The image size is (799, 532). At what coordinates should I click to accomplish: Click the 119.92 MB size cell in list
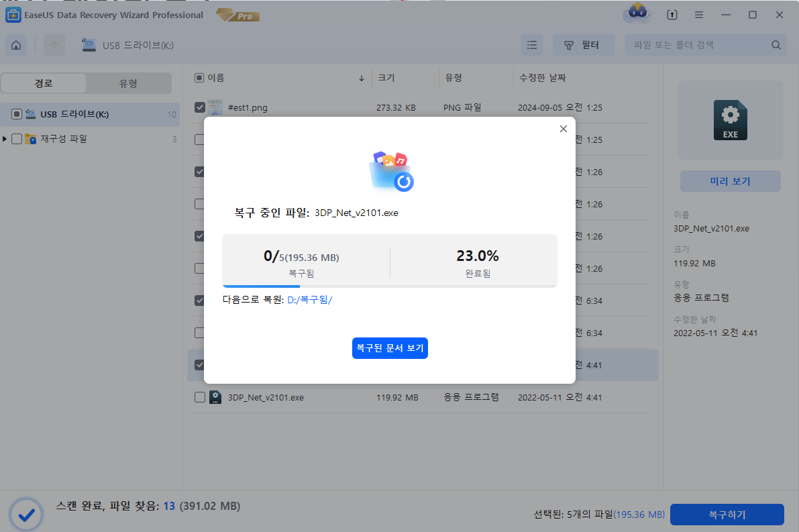point(397,397)
